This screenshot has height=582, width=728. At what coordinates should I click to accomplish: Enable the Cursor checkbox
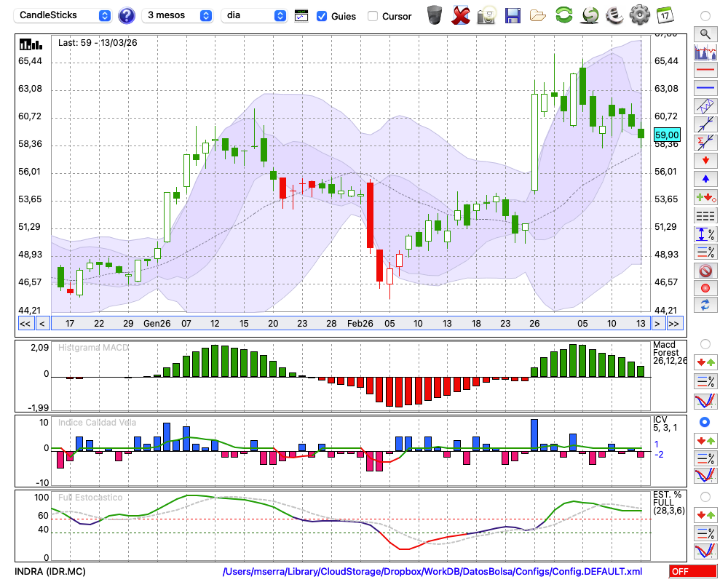373,16
